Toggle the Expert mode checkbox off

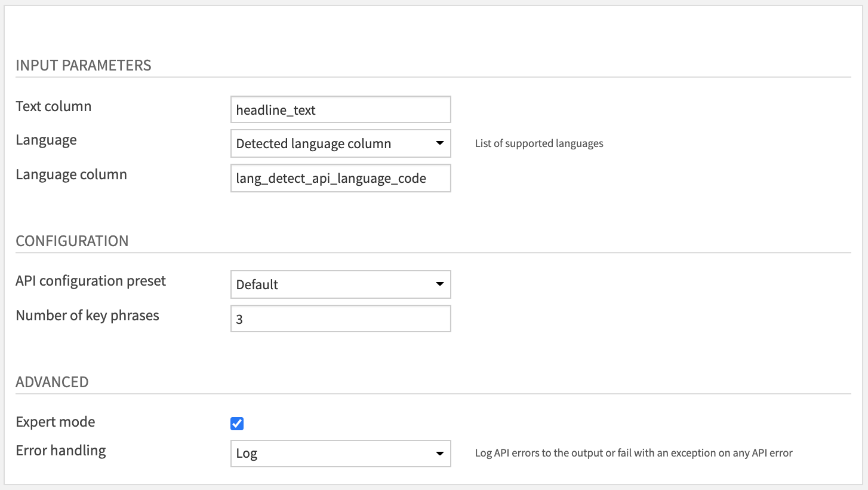[x=237, y=423]
